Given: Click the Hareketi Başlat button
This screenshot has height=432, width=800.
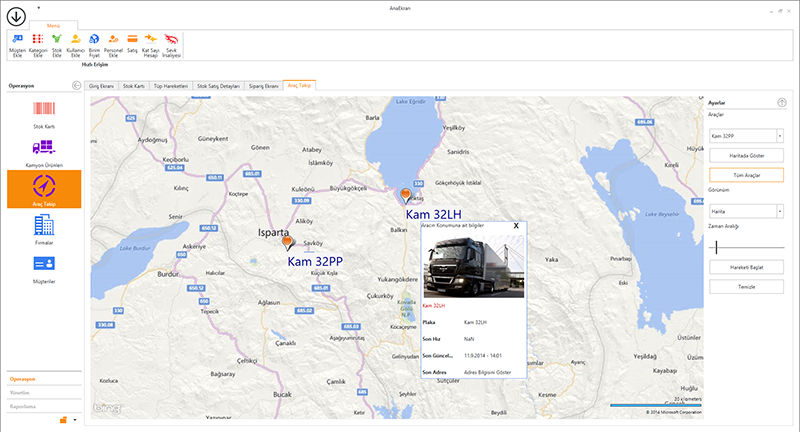Looking at the screenshot, I should (x=746, y=267).
